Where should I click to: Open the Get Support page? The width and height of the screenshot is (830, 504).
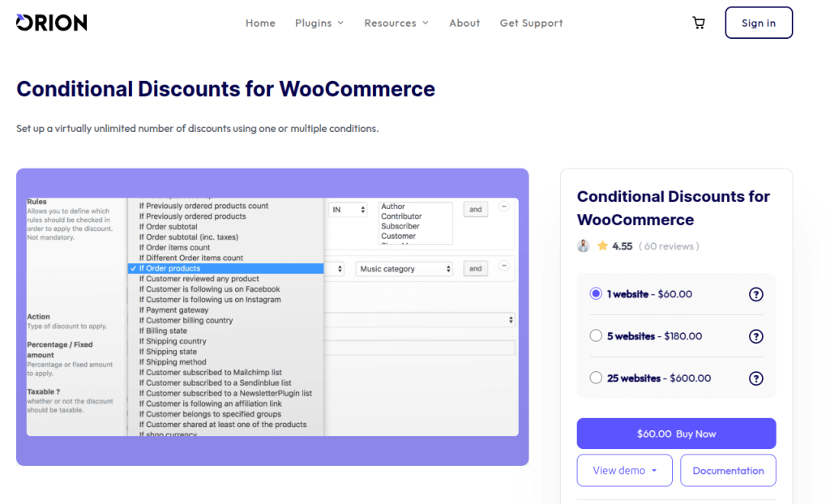532,23
